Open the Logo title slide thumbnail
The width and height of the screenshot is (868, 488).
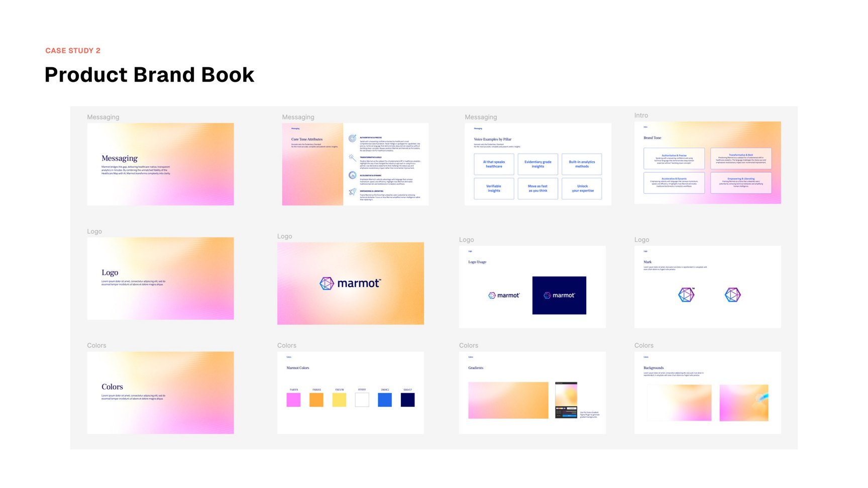tap(160, 279)
